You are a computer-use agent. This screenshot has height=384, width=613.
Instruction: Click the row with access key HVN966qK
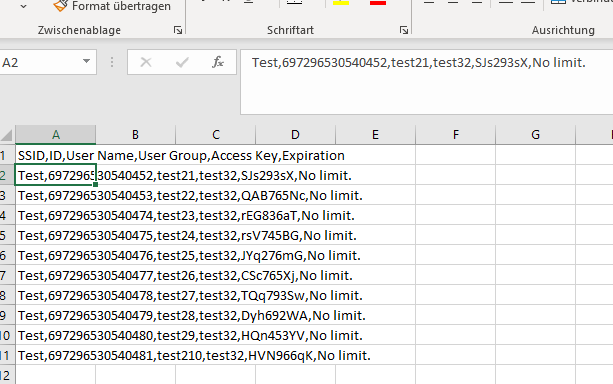pyautogui.click(x=194, y=355)
